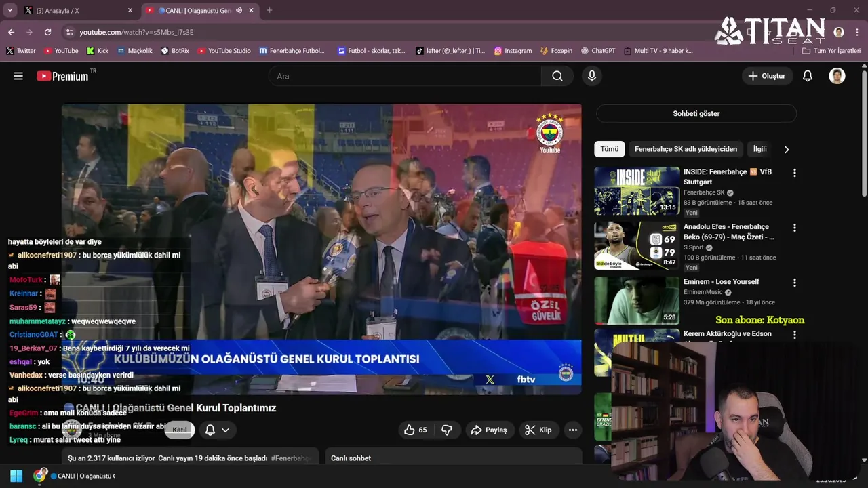
Task: Click the EminemMusic channel name
Action: click(703, 292)
